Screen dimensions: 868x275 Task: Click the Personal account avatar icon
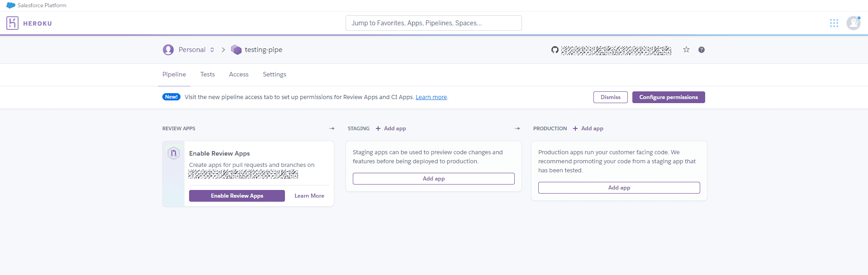click(x=168, y=50)
